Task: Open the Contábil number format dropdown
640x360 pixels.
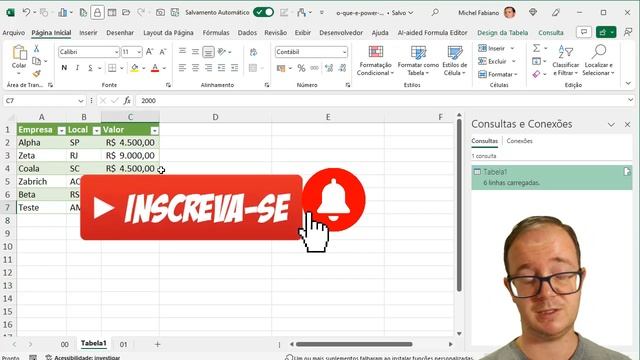Action: [x=344, y=52]
